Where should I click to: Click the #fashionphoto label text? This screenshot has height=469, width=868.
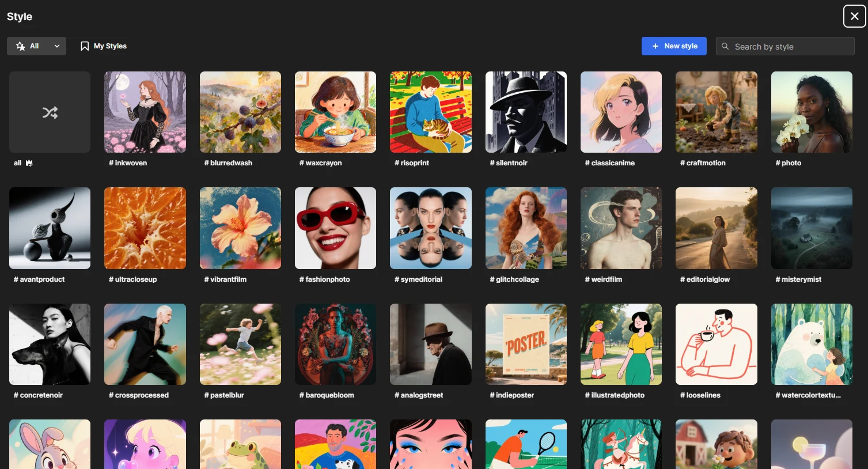[325, 279]
